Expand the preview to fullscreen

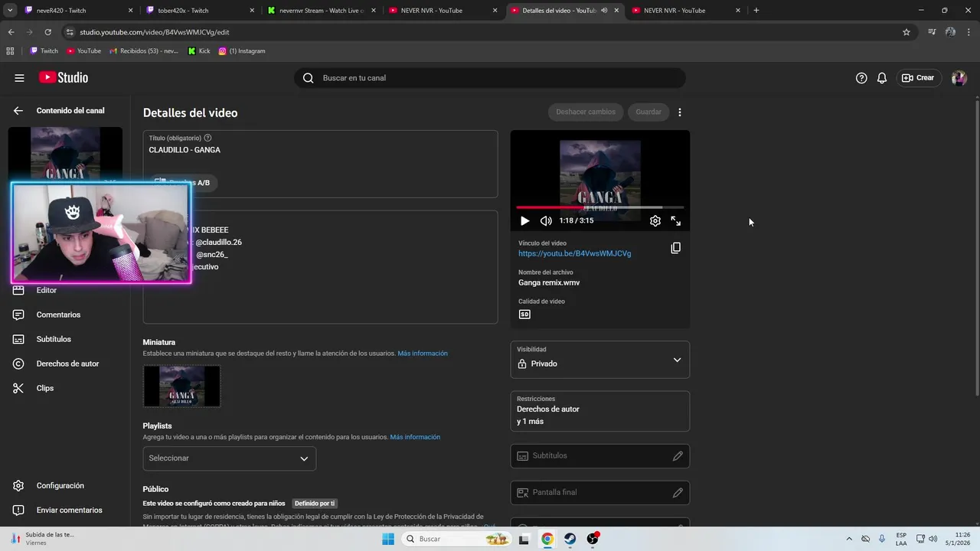coord(676,220)
